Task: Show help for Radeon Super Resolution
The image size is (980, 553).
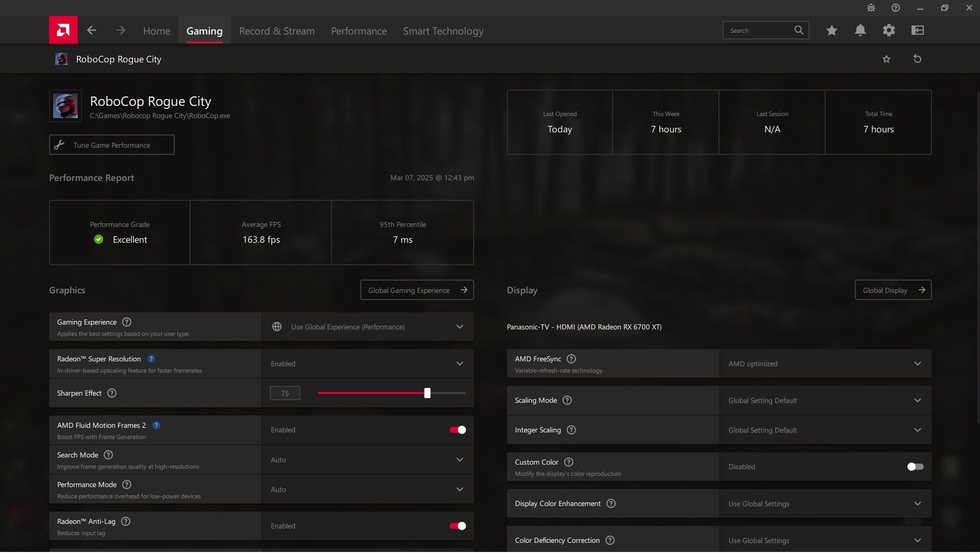Action: (151, 359)
